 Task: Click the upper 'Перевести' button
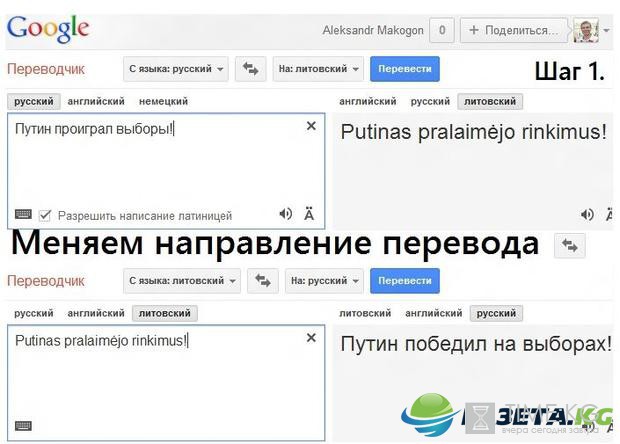coord(405,69)
